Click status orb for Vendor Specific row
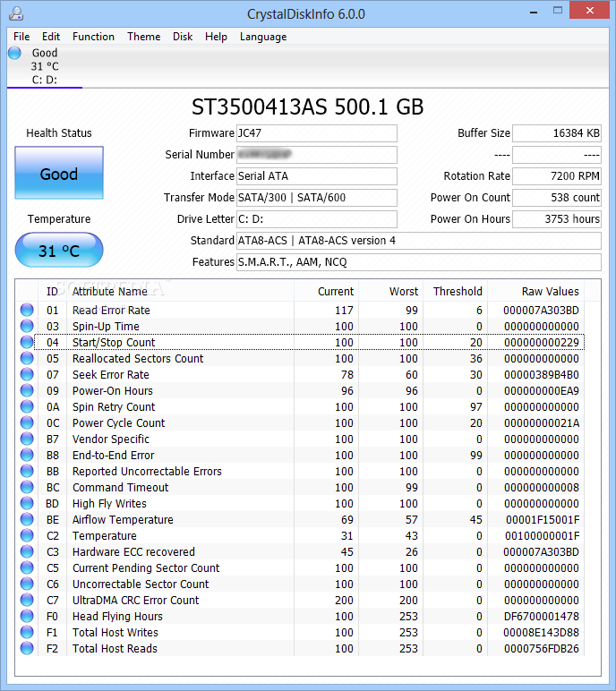This screenshot has width=616, height=691. point(27,439)
